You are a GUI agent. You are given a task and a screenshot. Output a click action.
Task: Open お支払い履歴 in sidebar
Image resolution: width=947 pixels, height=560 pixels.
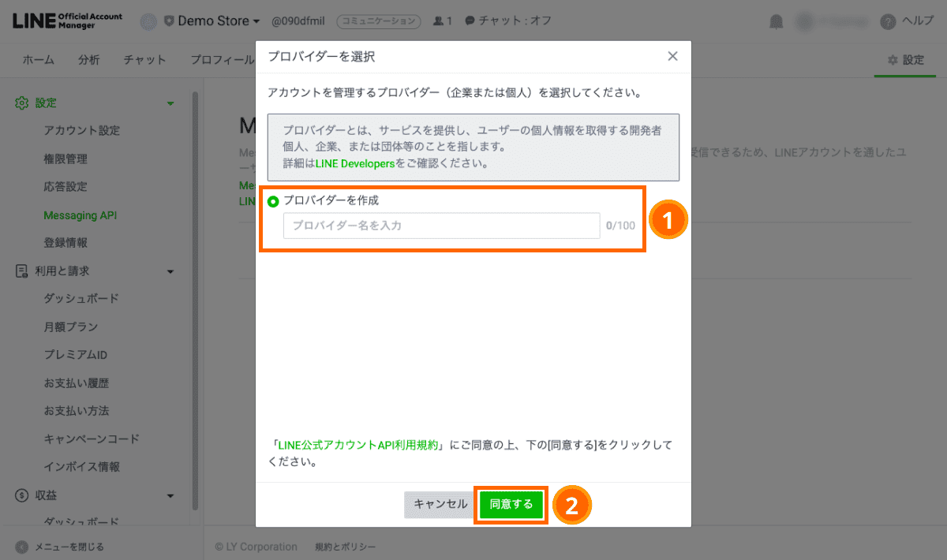pyautogui.click(x=77, y=383)
